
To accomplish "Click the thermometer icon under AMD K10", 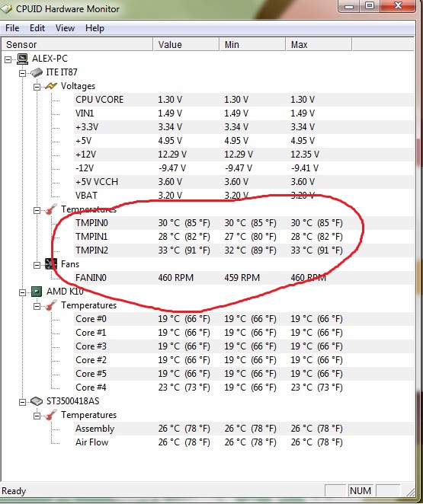I will click(51, 305).
